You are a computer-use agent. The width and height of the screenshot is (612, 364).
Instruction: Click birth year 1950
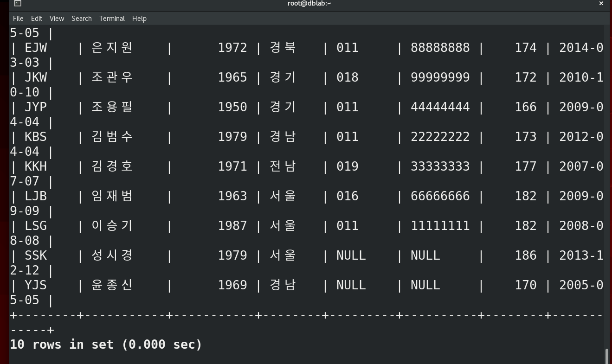pos(232,107)
